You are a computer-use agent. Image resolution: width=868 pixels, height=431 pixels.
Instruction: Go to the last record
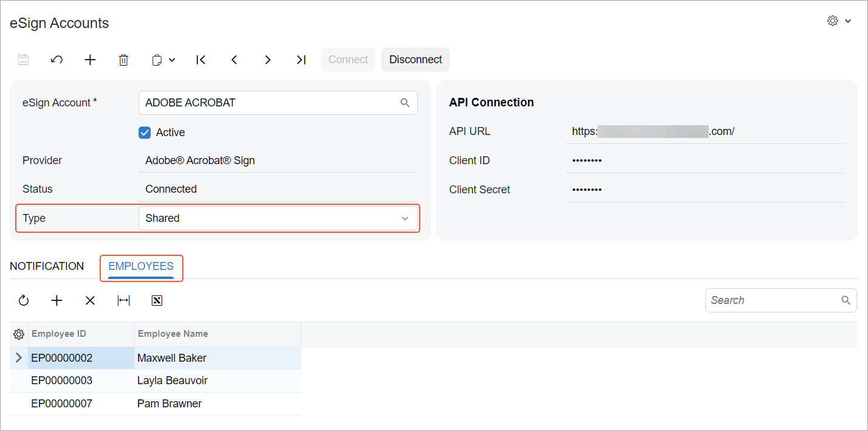pos(301,60)
